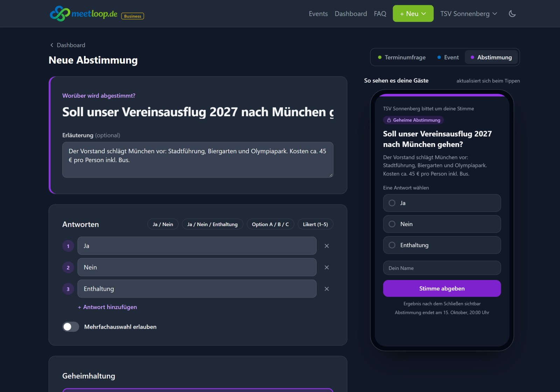Apply the Likert (1–5) preset
The height and width of the screenshot is (392, 560).
[x=315, y=224]
